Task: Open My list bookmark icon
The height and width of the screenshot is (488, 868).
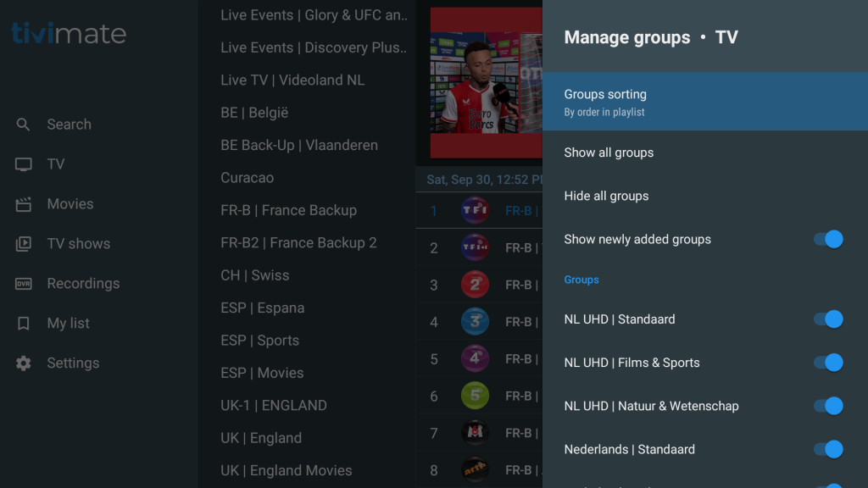Action: tap(24, 324)
